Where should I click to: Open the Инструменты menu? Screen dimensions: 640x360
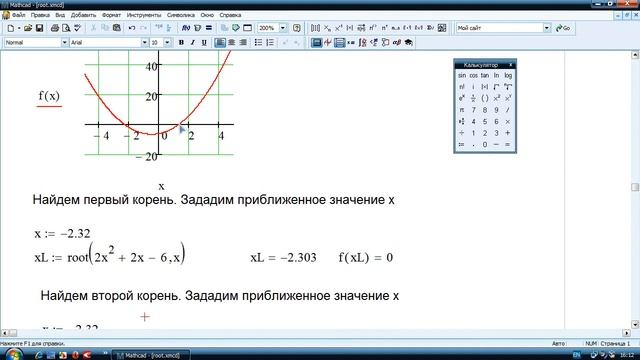click(144, 15)
